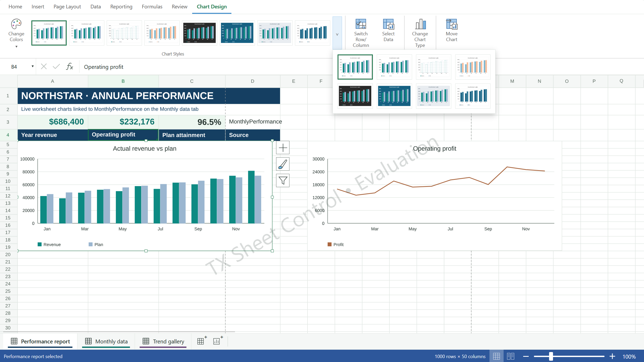This screenshot has height=362, width=644.
Task: Switch to the Page Layout tab
Action: [x=67, y=7]
